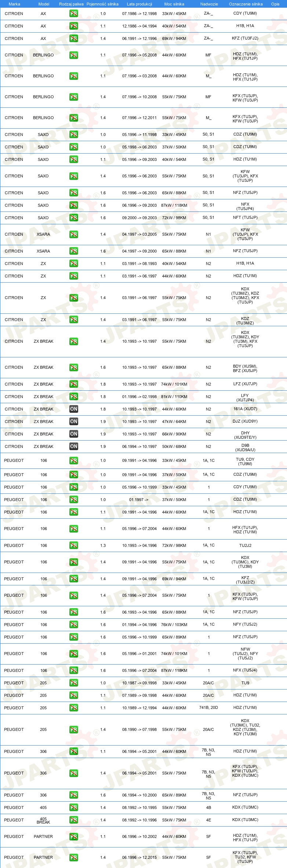The image size is (287, 868).
Task: Select the 47kW / 64KM power cell
Action: pyautogui.click(x=174, y=422)
